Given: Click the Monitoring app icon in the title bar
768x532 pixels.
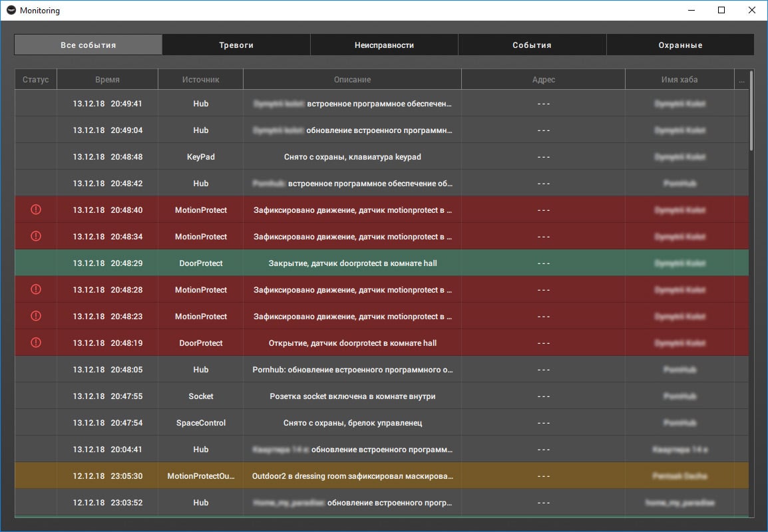Looking at the screenshot, I should pyautogui.click(x=12, y=10).
